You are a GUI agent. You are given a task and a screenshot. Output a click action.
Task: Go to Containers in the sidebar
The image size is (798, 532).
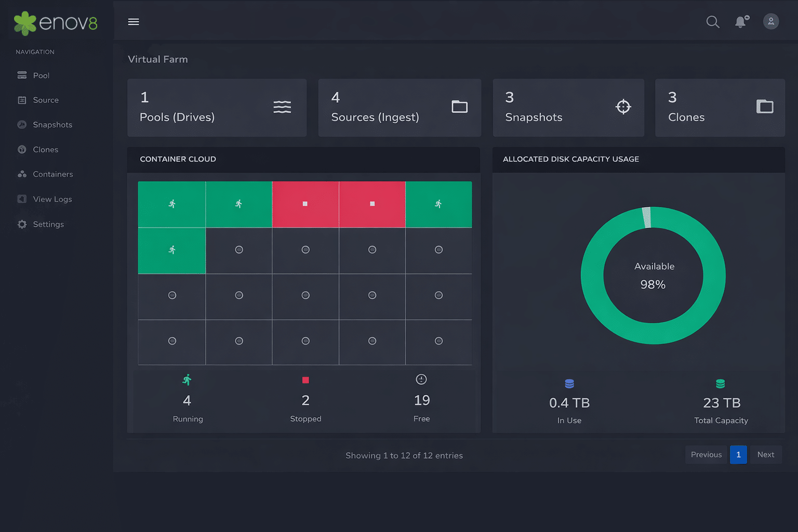pyautogui.click(x=52, y=175)
